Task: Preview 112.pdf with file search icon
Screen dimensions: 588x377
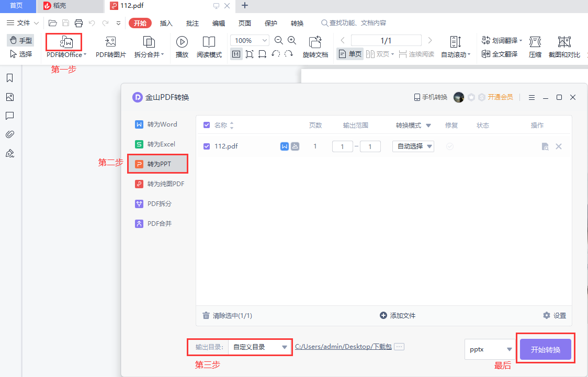Action: pyautogui.click(x=545, y=146)
